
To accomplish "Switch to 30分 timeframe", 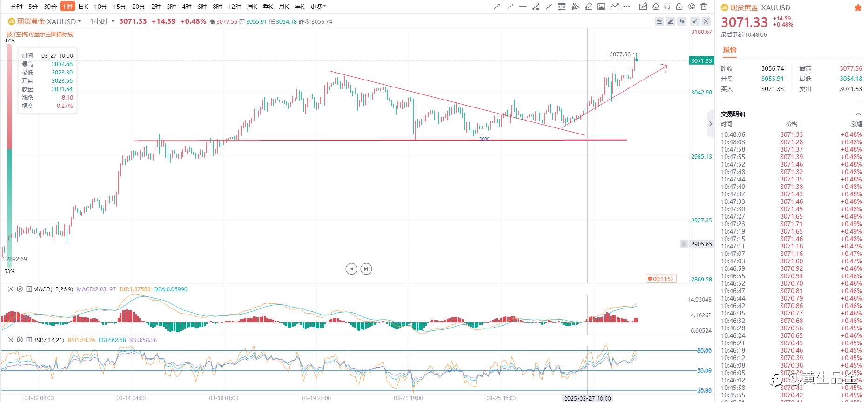I will tap(50, 7).
